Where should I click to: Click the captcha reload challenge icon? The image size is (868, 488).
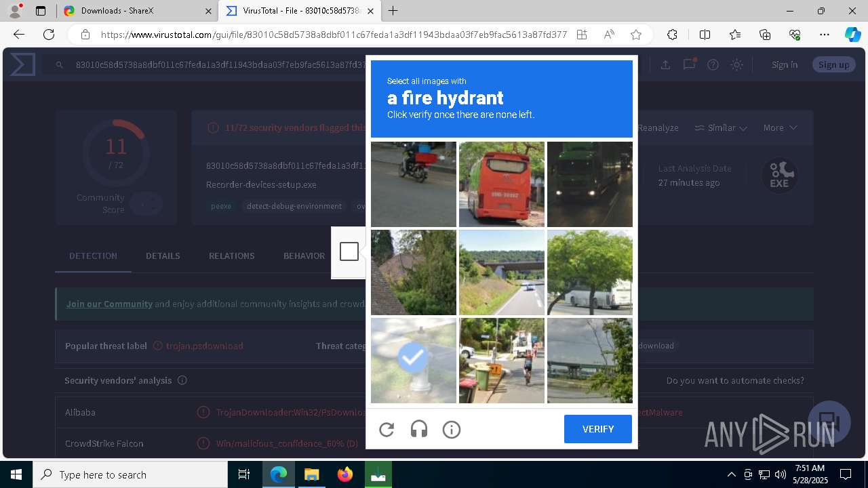(387, 429)
